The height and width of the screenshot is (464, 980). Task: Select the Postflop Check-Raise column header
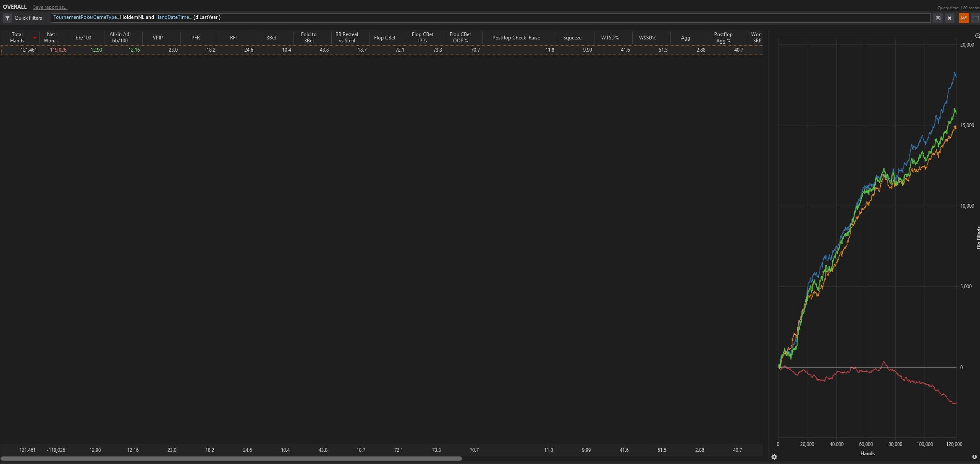[516, 38]
